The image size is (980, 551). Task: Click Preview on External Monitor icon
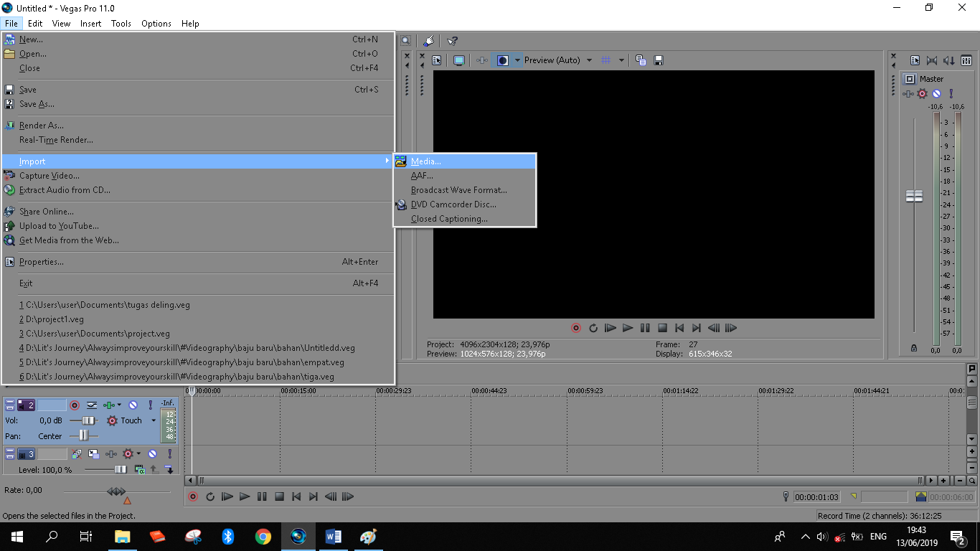(459, 60)
